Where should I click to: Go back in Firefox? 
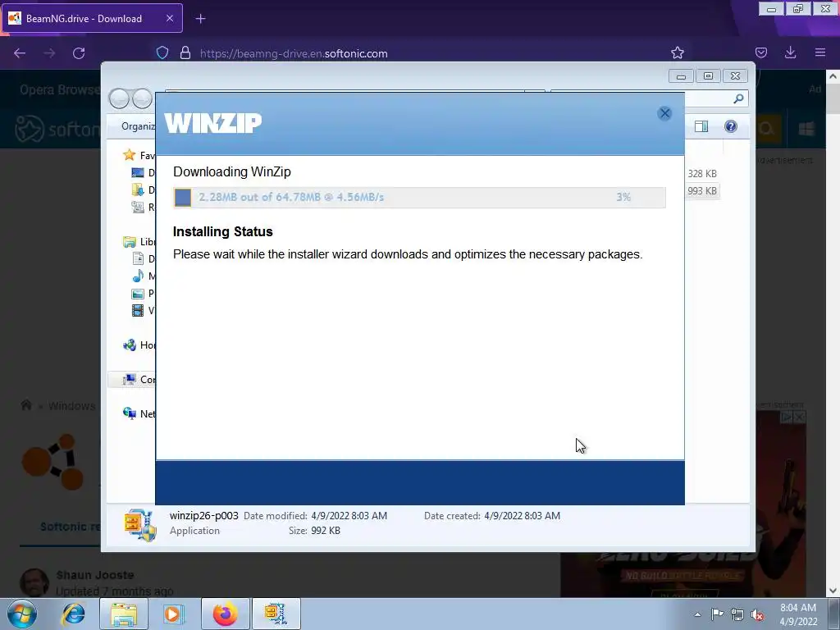tap(20, 53)
